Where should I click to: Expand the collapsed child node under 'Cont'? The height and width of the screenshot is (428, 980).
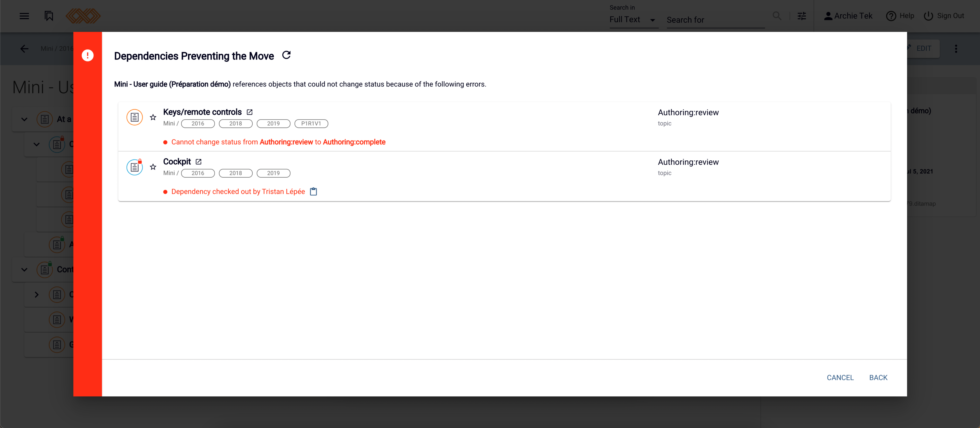[36, 294]
